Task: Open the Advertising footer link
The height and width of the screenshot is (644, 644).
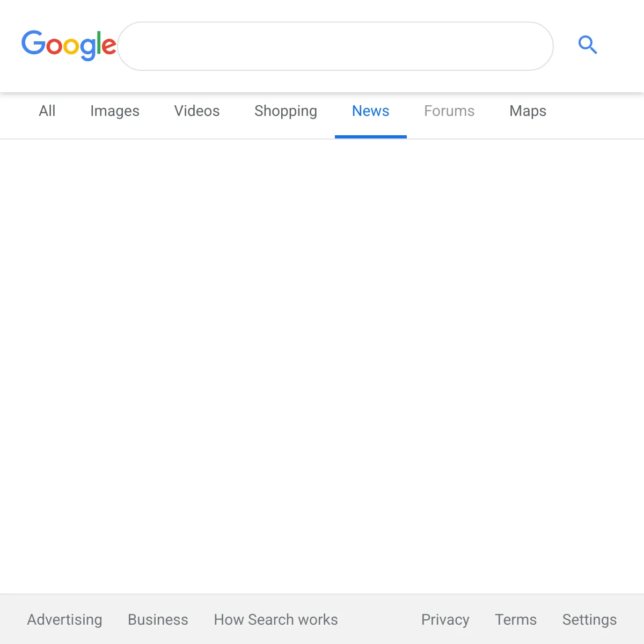Action: pos(64,619)
